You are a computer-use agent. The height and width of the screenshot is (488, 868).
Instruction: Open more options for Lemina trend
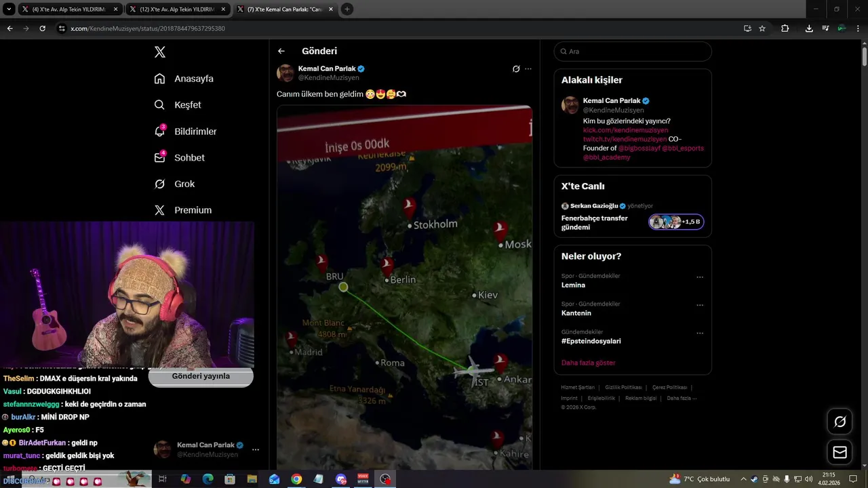tap(700, 277)
